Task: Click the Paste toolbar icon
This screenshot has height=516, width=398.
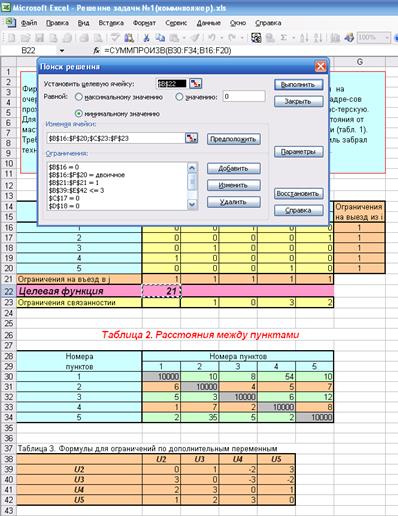Action: click(174, 38)
